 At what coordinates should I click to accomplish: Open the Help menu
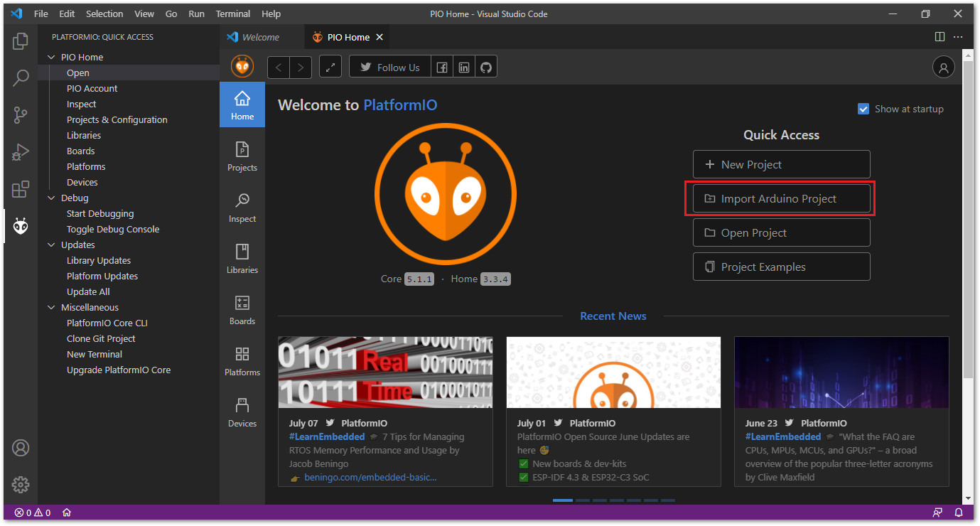pos(271,14)
